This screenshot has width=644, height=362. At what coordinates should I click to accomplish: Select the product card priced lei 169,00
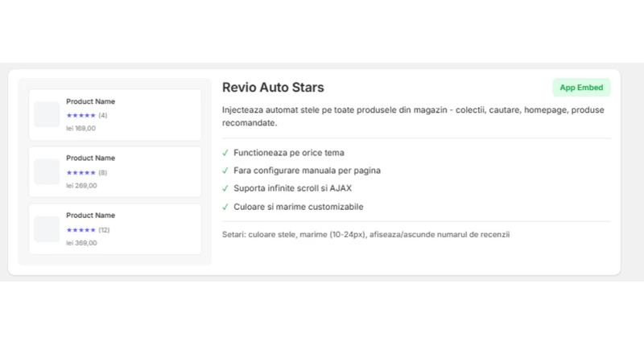(115, 115)
